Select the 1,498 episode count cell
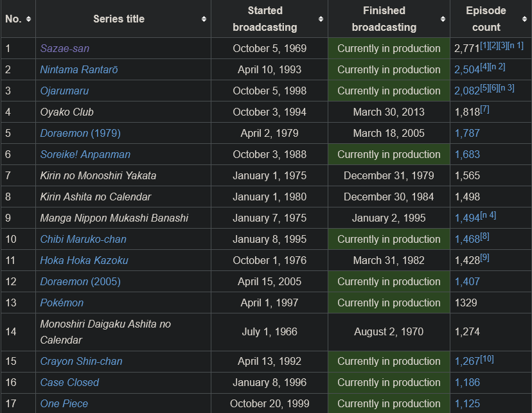532x413 pixels. click(491, 197)
